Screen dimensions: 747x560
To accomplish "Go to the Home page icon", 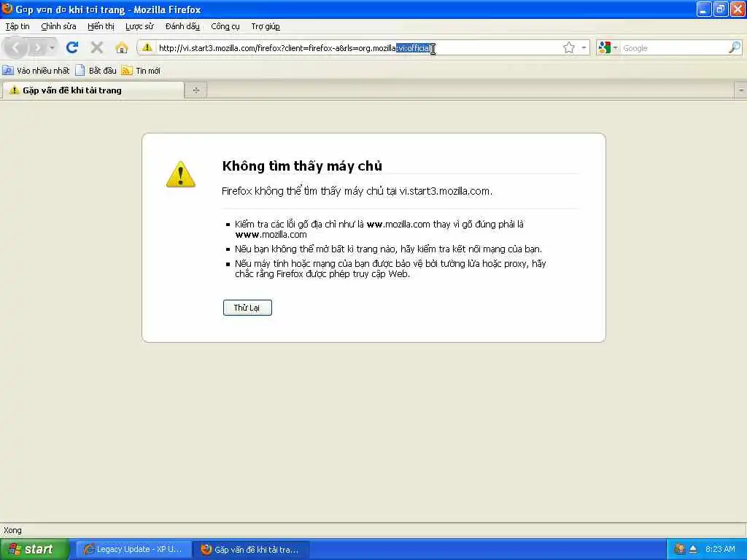I will click(x=122, y=47).
